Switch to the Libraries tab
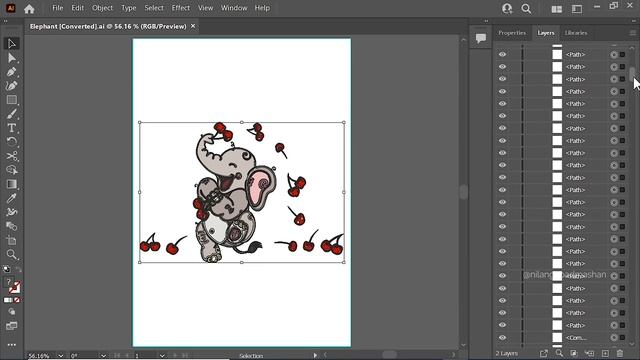 coord(576,33)
